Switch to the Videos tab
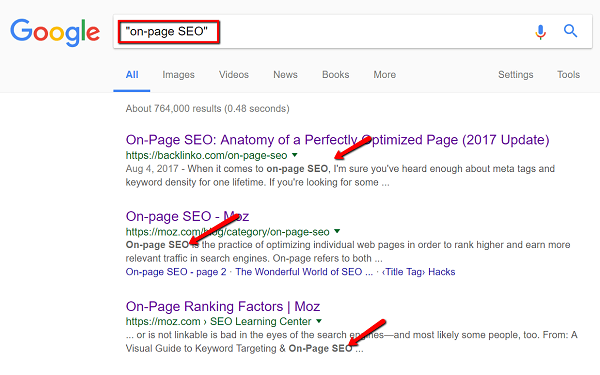 [x=234, y=75]
